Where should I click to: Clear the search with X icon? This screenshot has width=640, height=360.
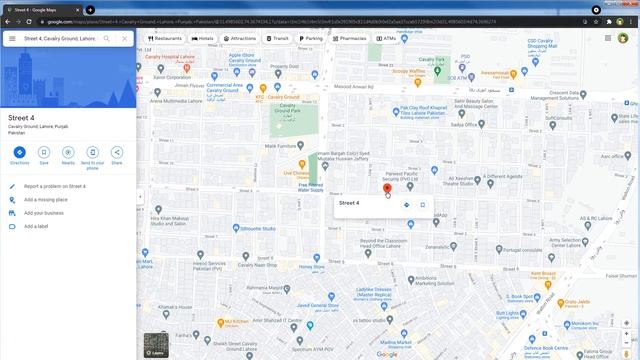(x=124, y=38)
